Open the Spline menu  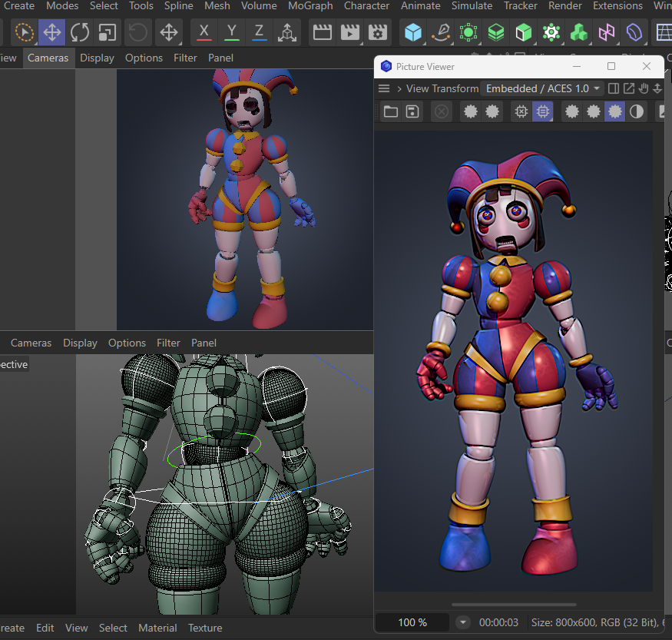pos(179,6)
